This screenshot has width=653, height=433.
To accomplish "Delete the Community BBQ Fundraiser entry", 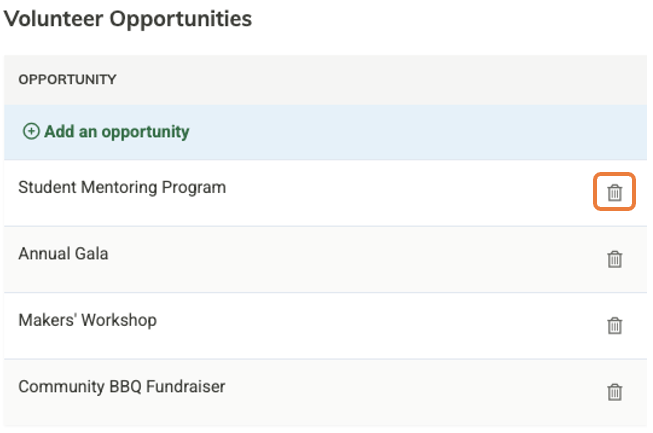I will tap(614, 392).
